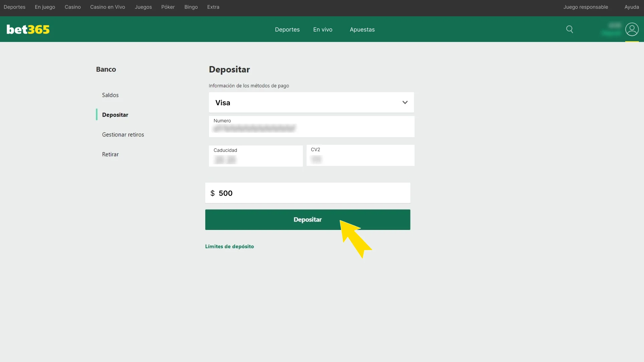Click the deposit amount field showing 500
The height and width of the screenshot is (362, 644).
308,193
